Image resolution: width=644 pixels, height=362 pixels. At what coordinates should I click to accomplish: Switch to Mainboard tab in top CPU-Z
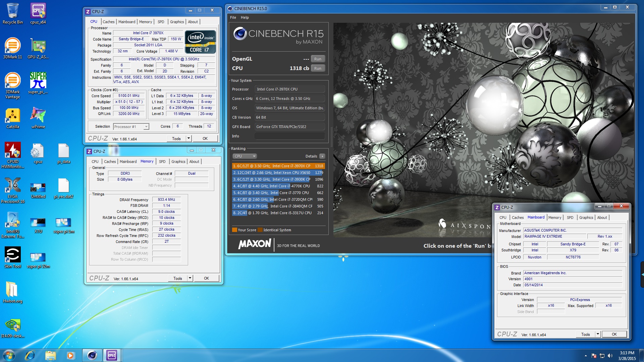click(127, 22)
